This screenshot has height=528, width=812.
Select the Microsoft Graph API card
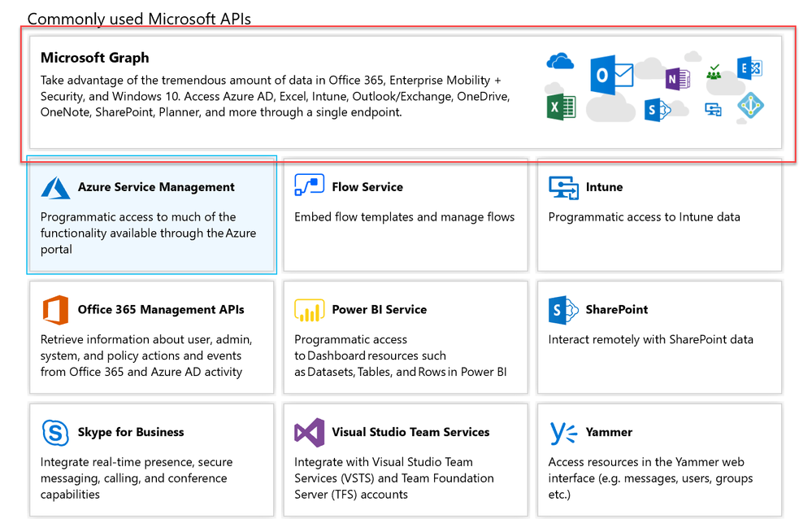(x=406, y=92)
